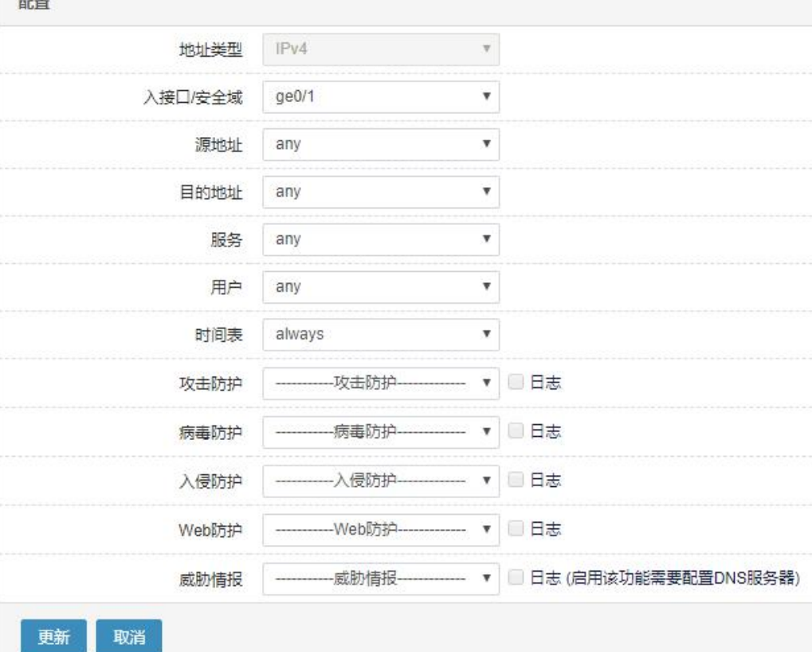Open the 入接口/安全域 ge0/1 dropdown
Screen dimensions: 812x652
[x=381, y=96]
